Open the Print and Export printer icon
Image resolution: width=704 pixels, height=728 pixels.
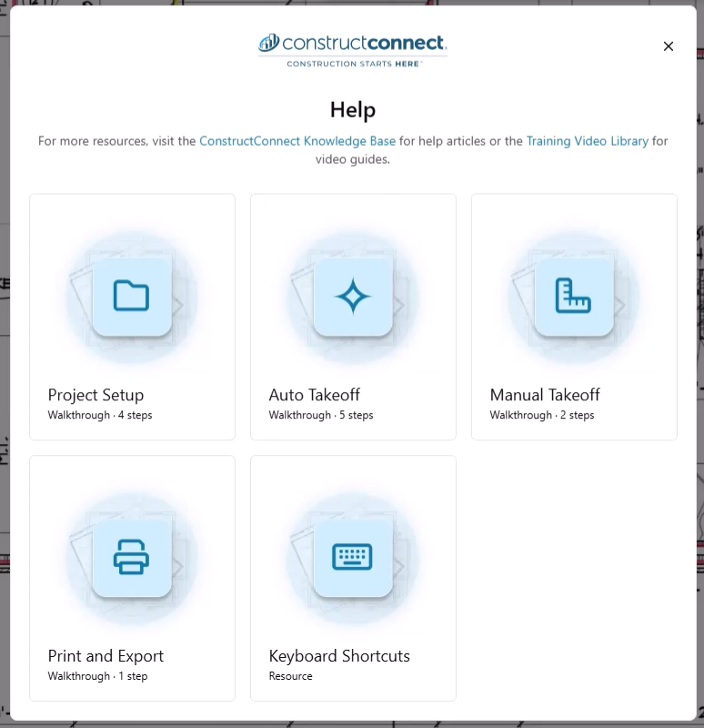[x=132, y=557]
